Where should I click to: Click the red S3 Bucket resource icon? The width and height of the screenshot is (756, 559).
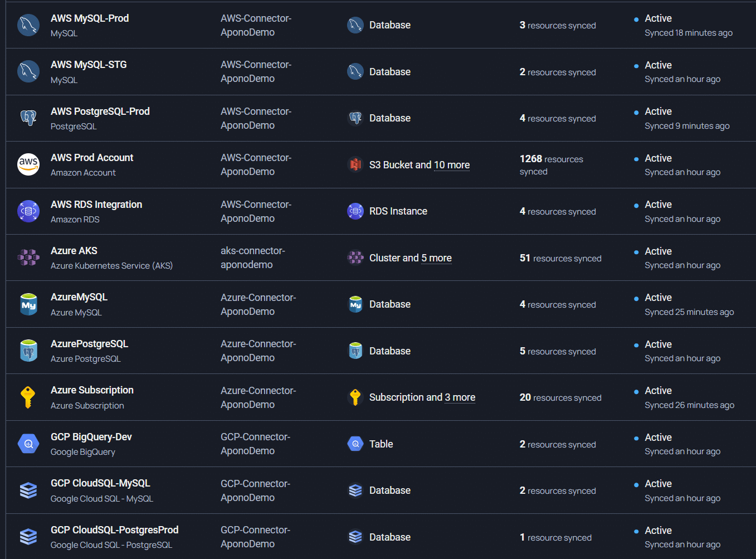(355, 164)
